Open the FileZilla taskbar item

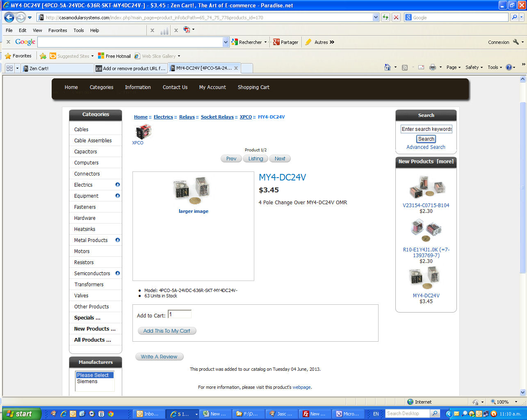click(315, 414)
